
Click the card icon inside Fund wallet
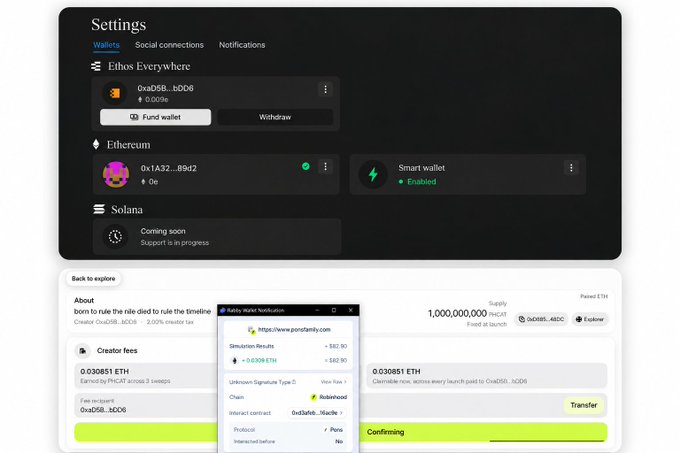134,117
